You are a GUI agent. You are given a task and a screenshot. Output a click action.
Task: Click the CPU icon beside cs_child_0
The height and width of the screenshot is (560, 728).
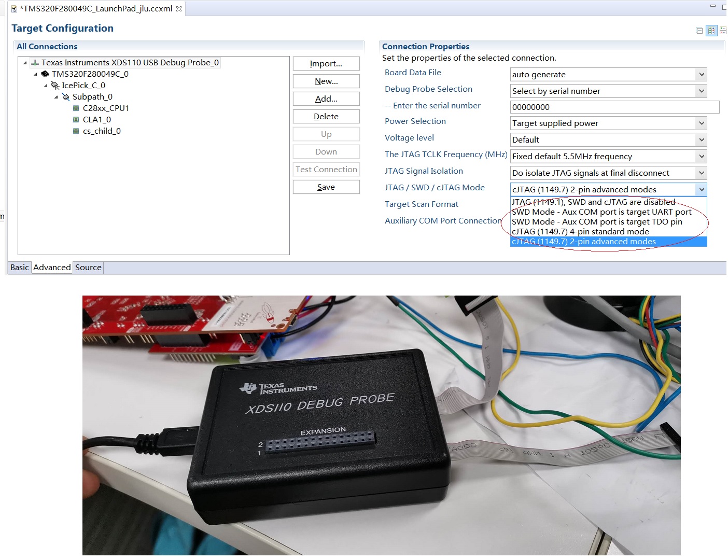[76, 131]
